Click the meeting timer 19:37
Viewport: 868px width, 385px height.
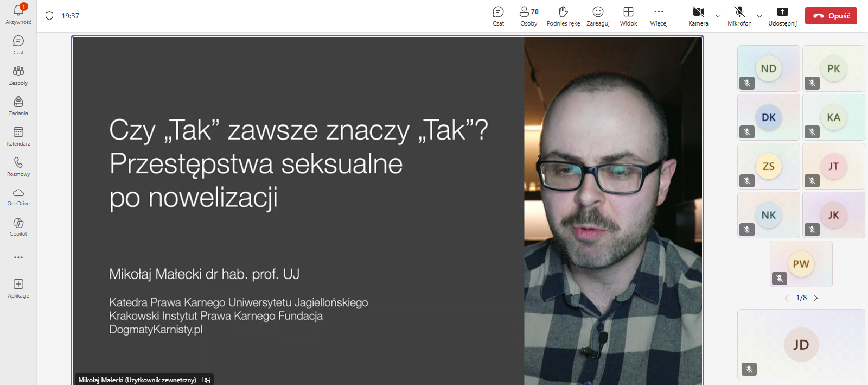point(71,16)
